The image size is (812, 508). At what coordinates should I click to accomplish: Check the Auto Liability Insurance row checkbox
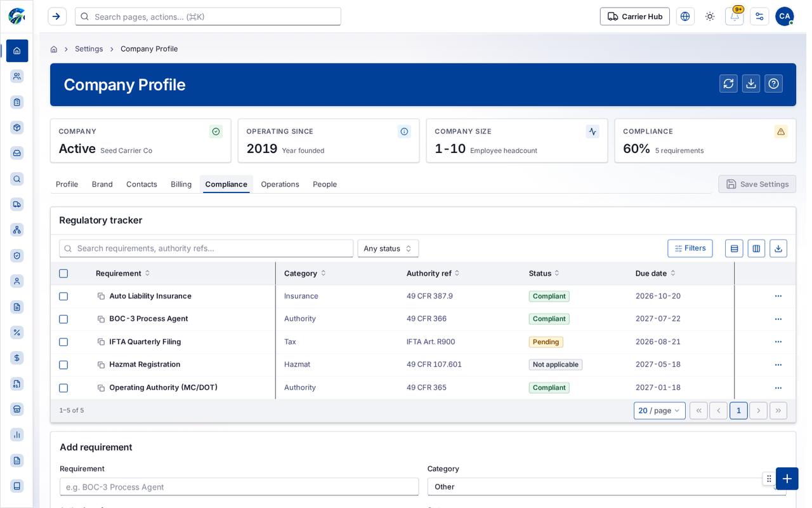pyautogui.click(x=63, y=297)
